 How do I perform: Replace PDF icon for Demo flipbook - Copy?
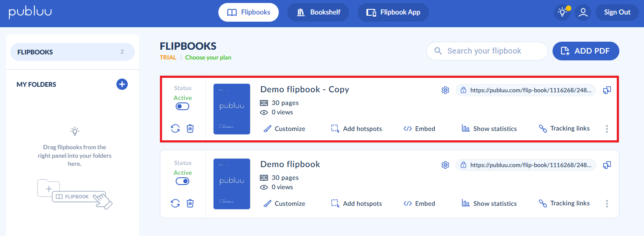pyautogui.click(x=175, y=128)
